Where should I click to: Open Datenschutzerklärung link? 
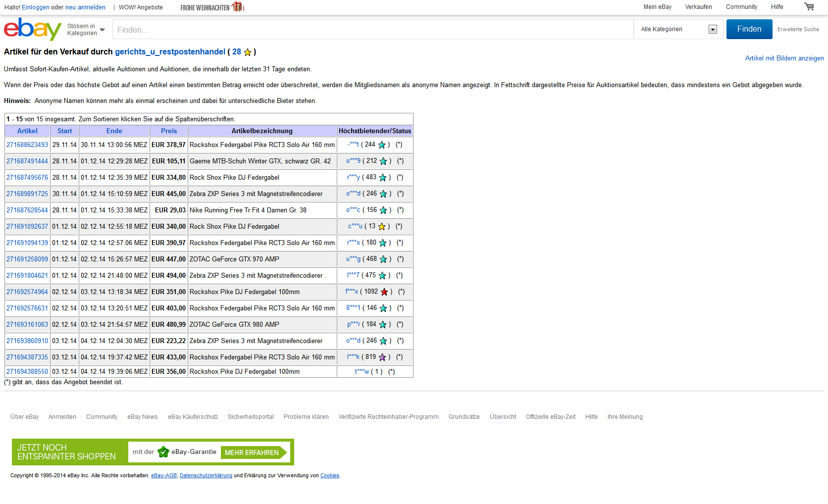[x=206, y=475]
